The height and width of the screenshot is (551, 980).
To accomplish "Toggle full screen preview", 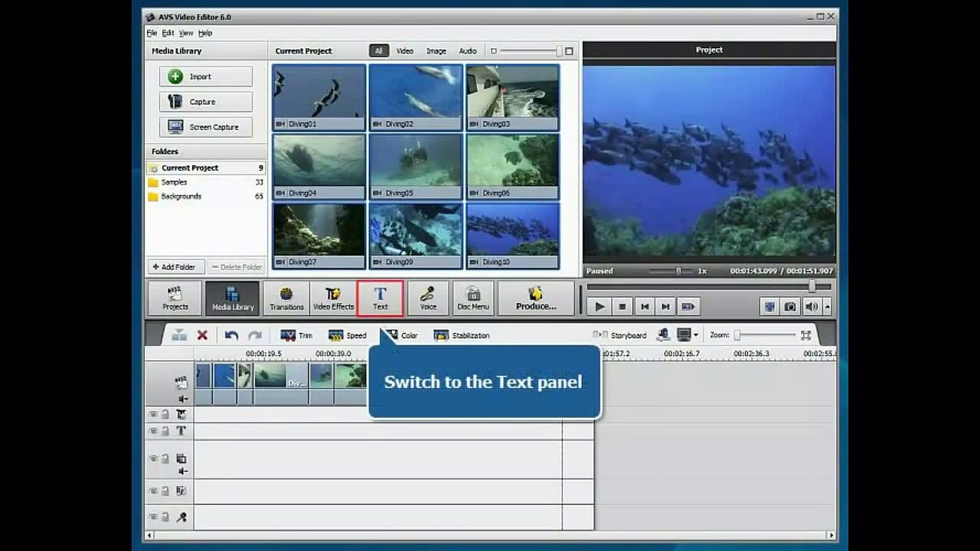I will pos(769,307).
